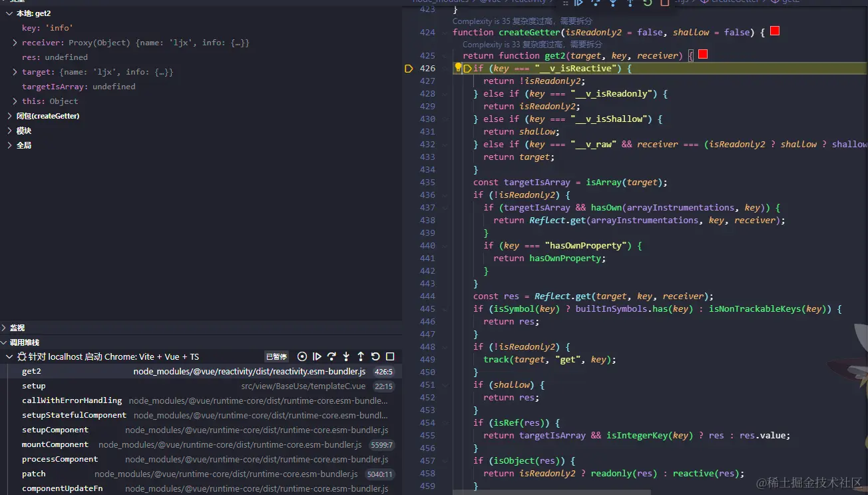The width and height of the screenshot is (868, 495).
Task: Click isNonTrackableKeys on line 445
Action: 755,309
